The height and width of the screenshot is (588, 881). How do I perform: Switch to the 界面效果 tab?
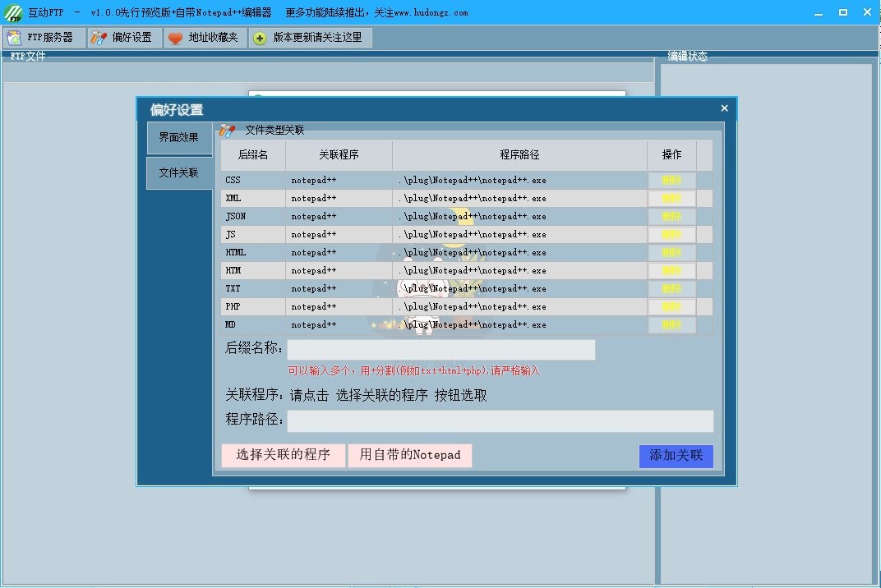click(x=178, y=138)
